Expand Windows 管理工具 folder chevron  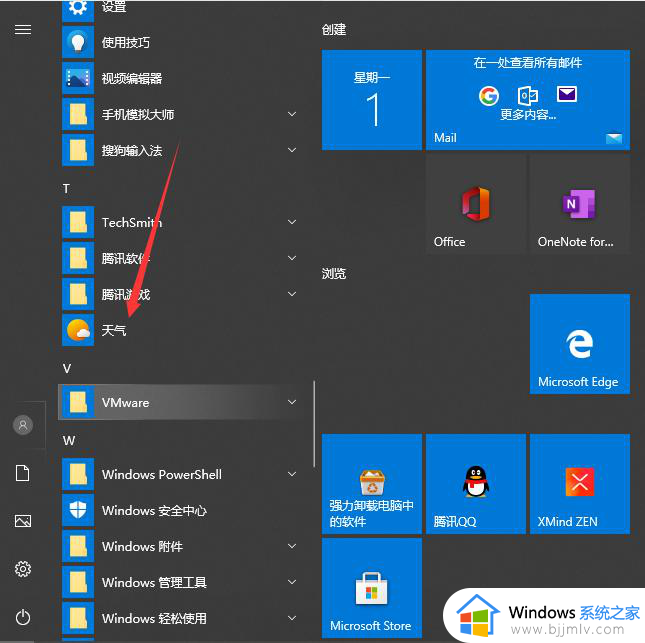tap(292, 582)
